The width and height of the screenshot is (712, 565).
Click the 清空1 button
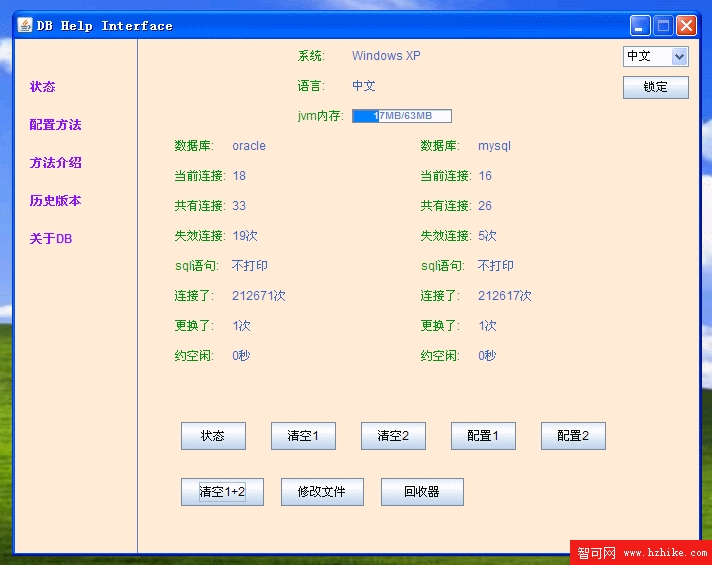click(x=303, y=436)
